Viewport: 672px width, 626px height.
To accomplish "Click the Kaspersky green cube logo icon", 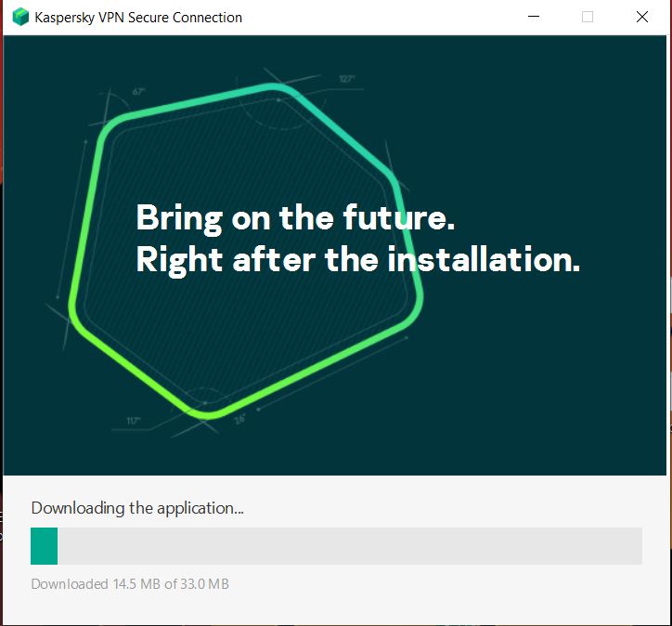I will [20, 17].
